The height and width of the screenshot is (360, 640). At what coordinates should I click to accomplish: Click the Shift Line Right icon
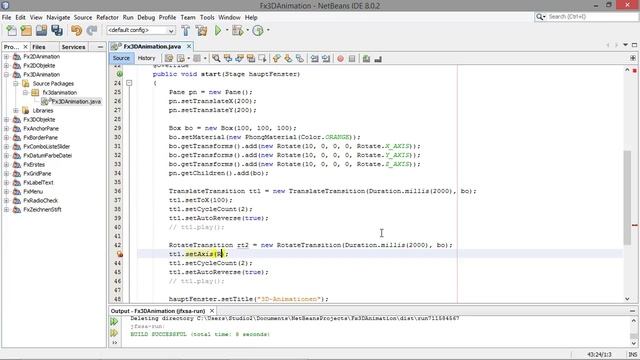coord(326,59)
